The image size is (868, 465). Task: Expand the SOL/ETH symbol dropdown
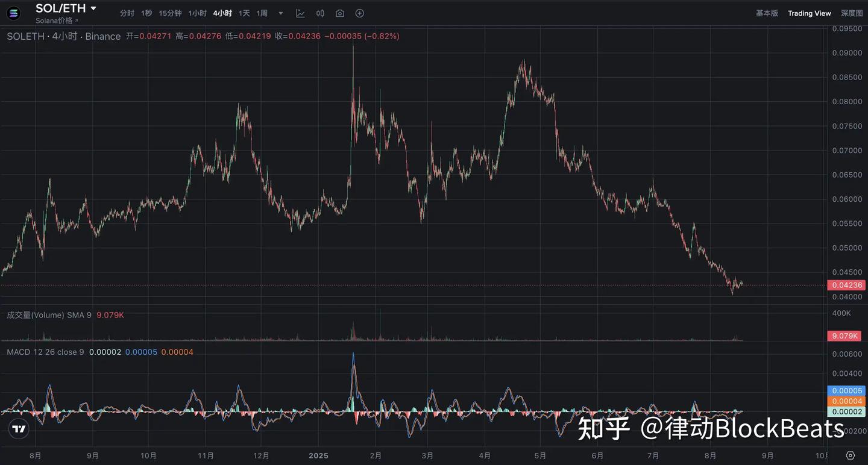[x=93, y=8]
